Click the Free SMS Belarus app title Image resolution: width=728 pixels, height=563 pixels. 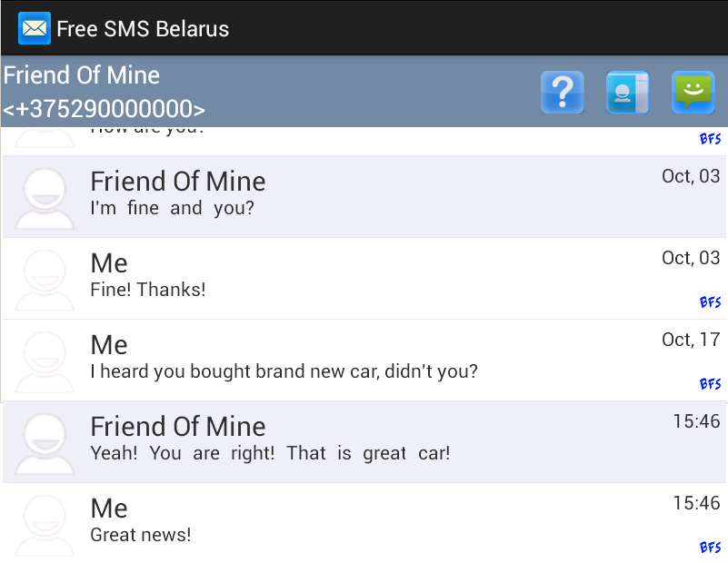tap(143, 28)
